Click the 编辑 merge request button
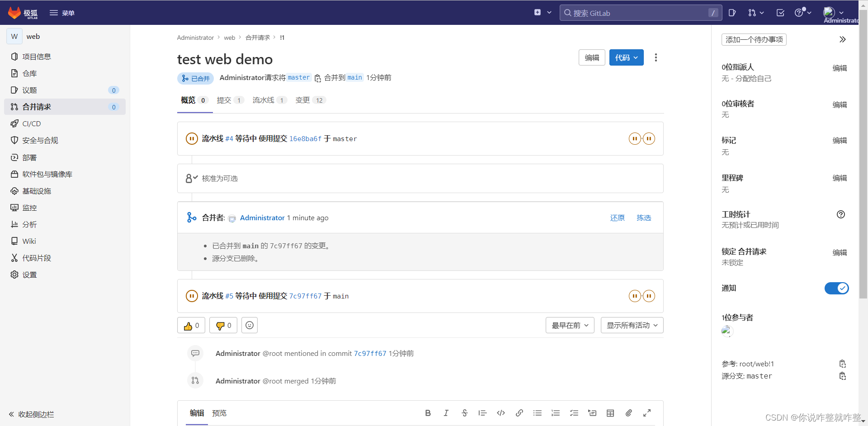 pyautogui.click(x=592, y=57)
